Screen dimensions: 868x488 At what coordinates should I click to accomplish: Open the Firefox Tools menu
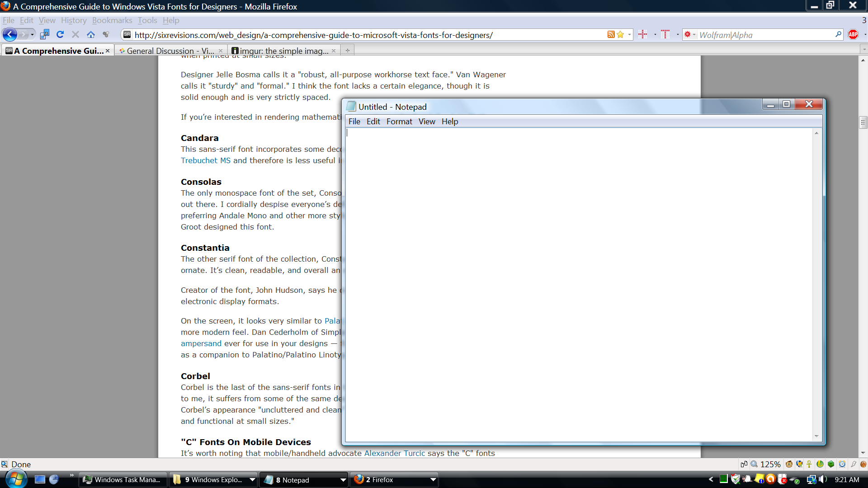(147, 20)
